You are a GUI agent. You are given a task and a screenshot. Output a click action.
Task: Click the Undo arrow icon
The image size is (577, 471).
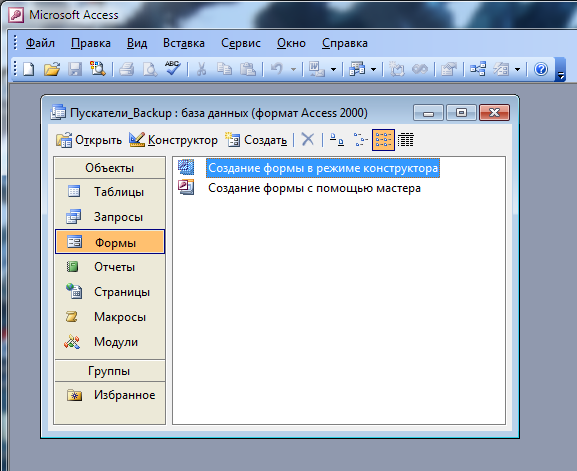coord(277,69)
